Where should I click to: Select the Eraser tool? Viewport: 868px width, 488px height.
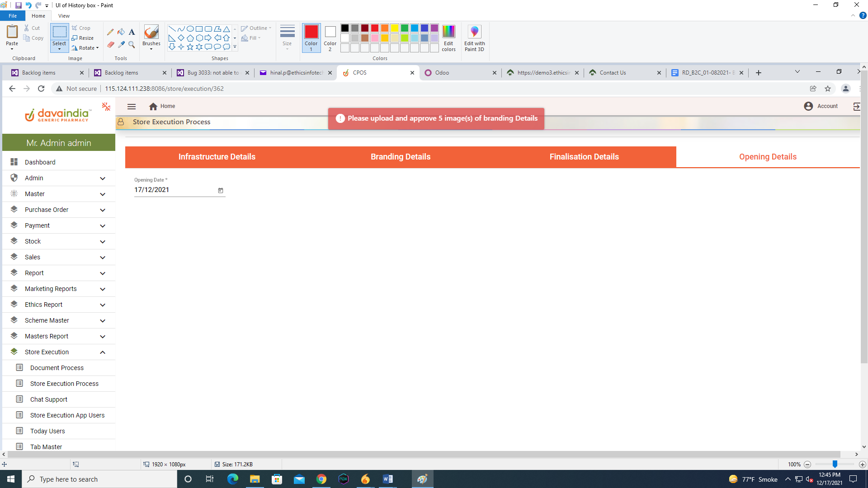tap(110, 44)
